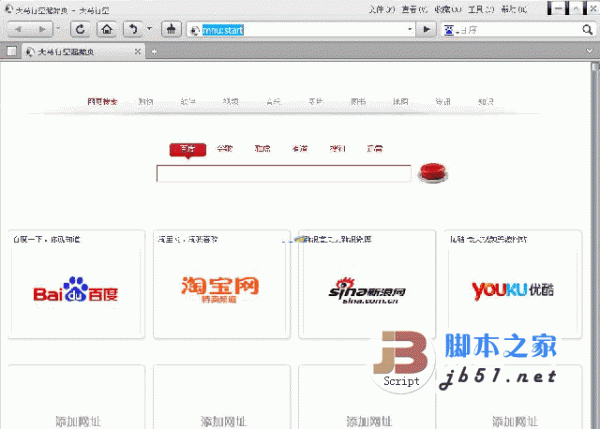Open the address bar URL dropdown arrow
Image resolution: width=600 pixels, height=429 pixels.
pyautogui.click(x=409, y=29)
